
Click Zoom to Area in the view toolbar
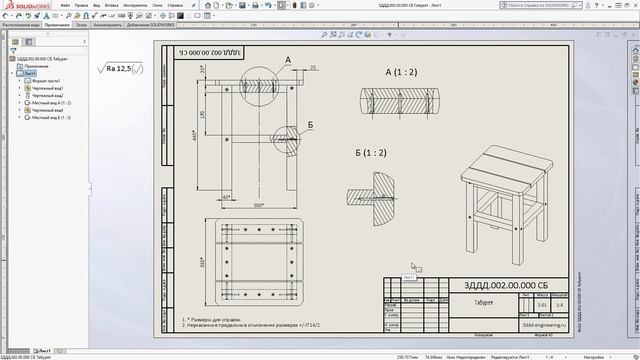[333, 35]
